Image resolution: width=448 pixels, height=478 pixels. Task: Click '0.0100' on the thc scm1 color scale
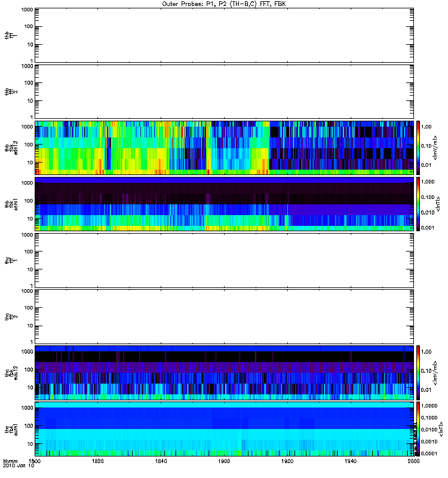click(429, 430)
